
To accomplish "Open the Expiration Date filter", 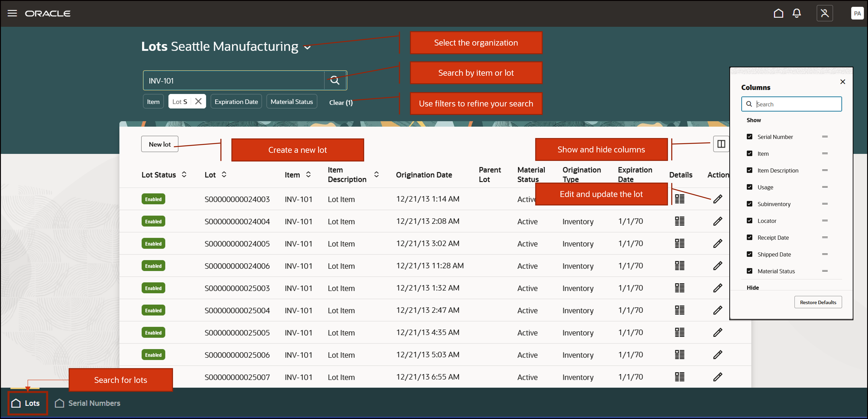I will point(236,101).
